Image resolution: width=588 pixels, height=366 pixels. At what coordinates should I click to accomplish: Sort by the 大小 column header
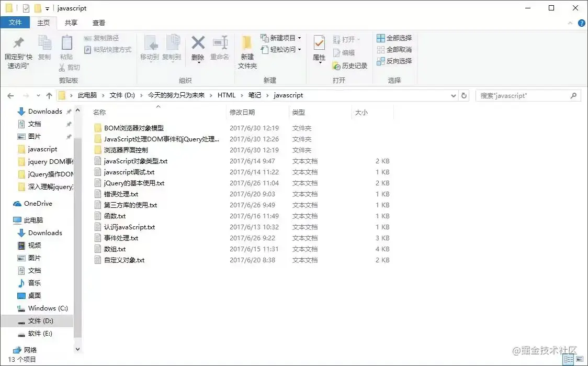pyautogui.click(x=361, y=112)
